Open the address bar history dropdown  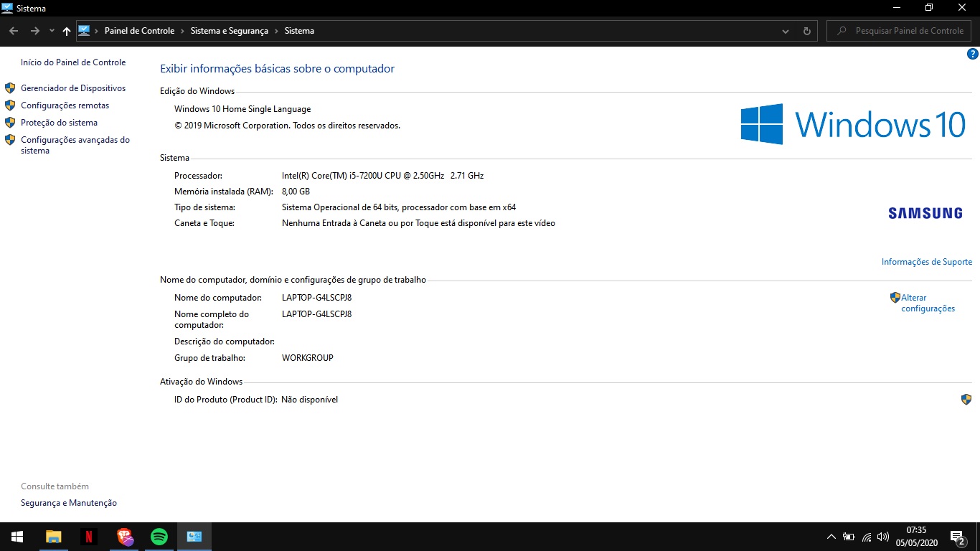[786, 31]
